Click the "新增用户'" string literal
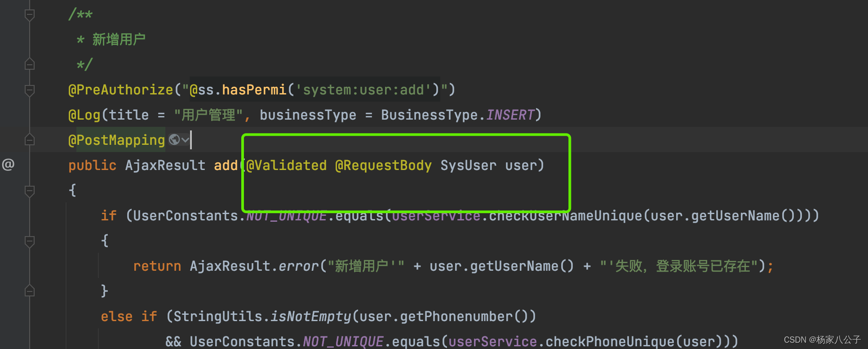Image resolution: width=868 pixels, height=349 pixels. click(366, 266)
